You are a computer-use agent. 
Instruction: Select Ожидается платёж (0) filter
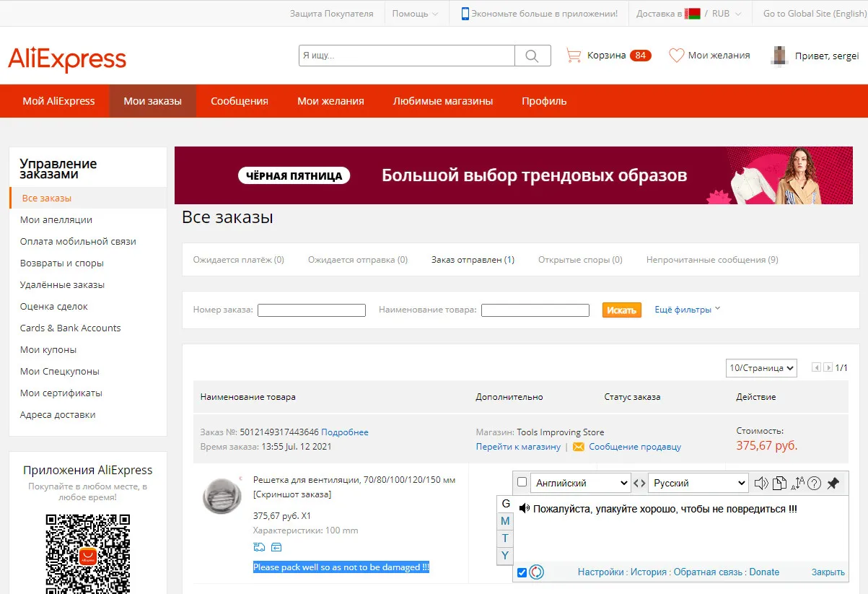pyautogui.click(x=239, y=260)
